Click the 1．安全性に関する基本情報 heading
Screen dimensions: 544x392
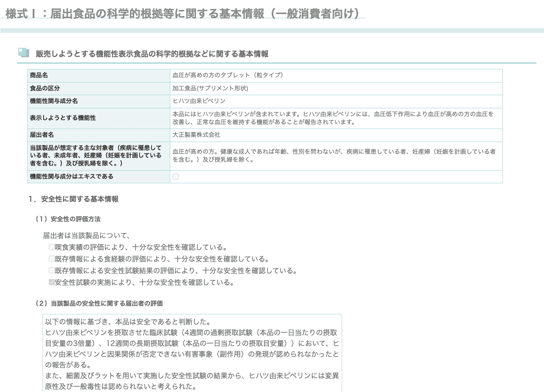(73, 199)
